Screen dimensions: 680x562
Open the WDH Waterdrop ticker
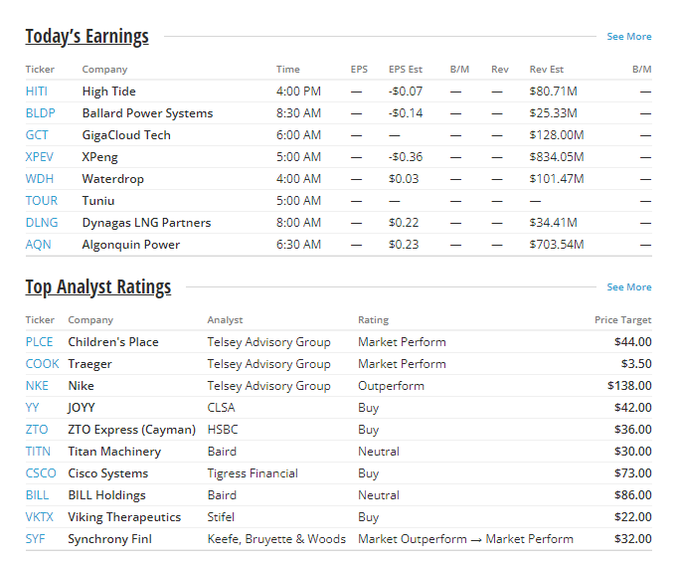(38, 179)
